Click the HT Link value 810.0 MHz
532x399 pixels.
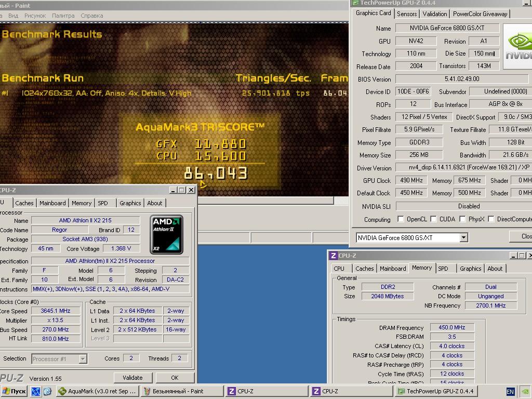click(x=56, y=339)
